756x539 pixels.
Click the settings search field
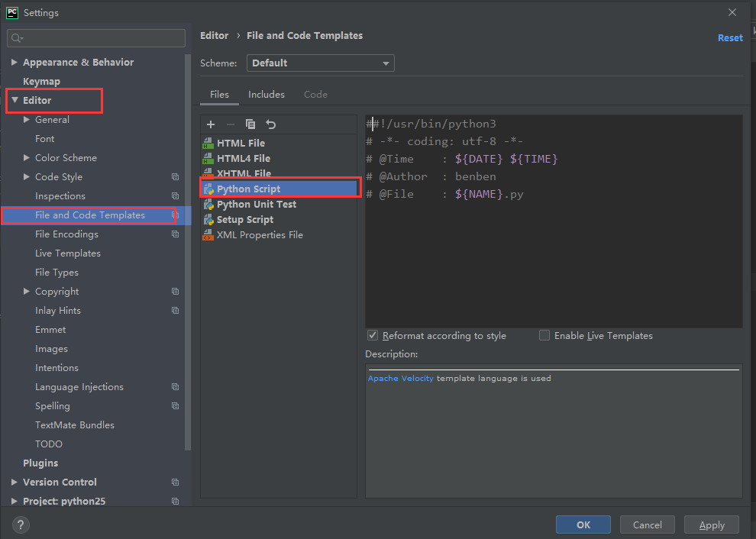click(x=97, y=38)
